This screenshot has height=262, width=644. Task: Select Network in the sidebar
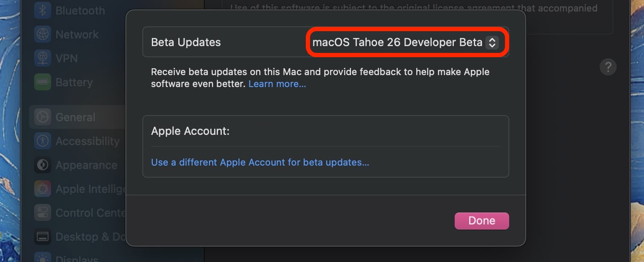click(77, 34)
